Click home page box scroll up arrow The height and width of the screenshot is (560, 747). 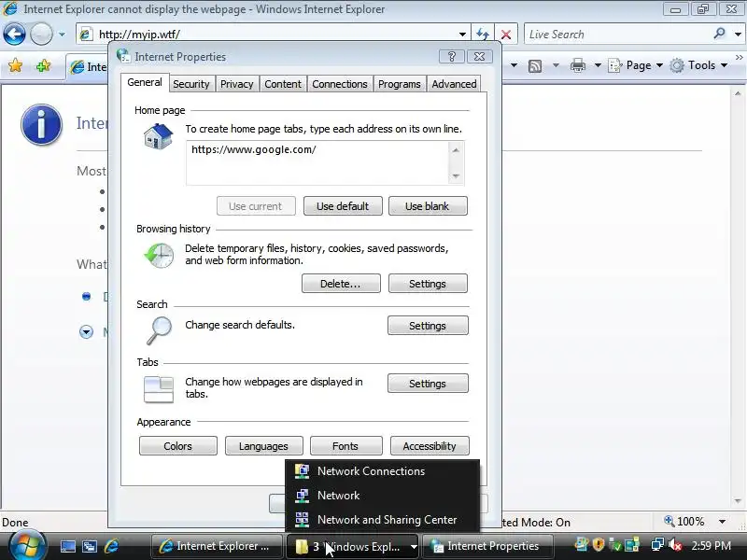[x=456, y=150]
